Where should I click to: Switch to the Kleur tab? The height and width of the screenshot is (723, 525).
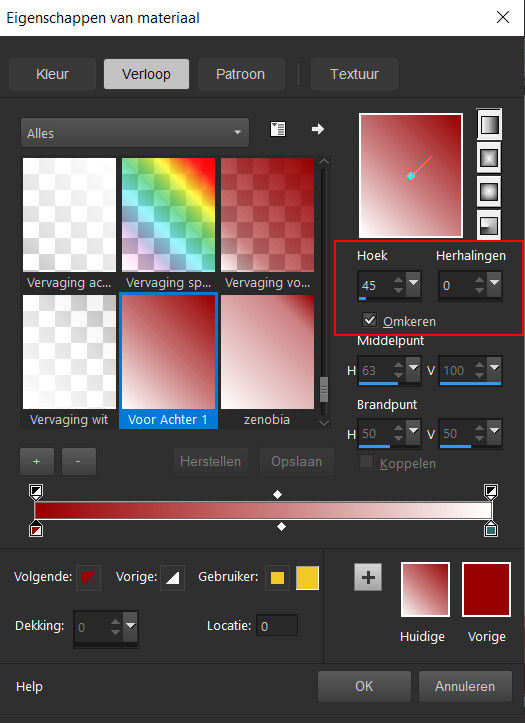pyautogui.click(x=52, y=74)
